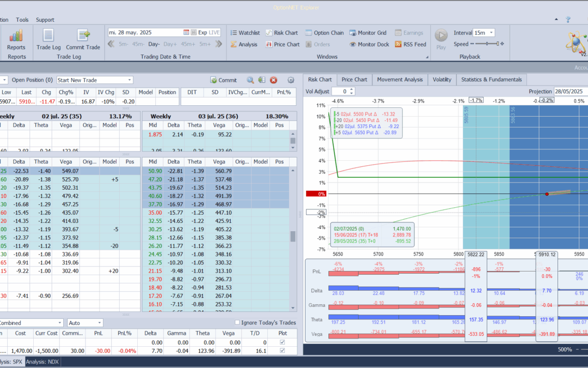Screen dimensions: 588x368
Task: Open the Volatility tab
Action: pos(442,80)
